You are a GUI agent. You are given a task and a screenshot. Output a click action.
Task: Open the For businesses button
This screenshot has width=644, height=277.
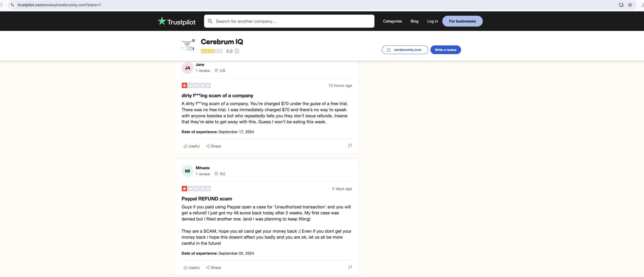click(x=462, y=21)
